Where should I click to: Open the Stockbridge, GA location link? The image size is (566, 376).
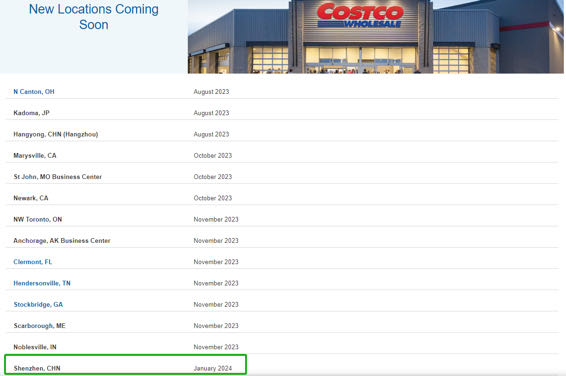(x=38, y=305)
